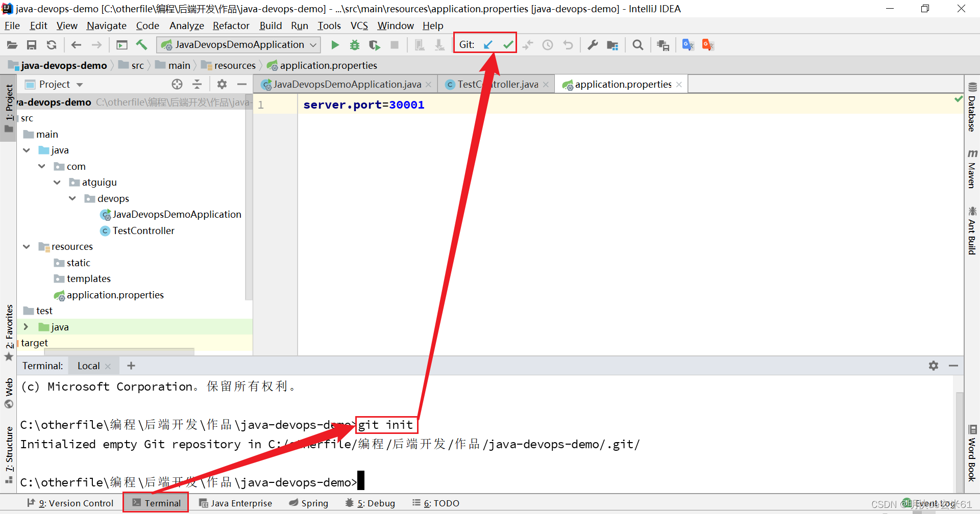This screenshot has height=514, width=980.
Task: Toggle the Maven side panel
Action: click(x=972, y=169)
